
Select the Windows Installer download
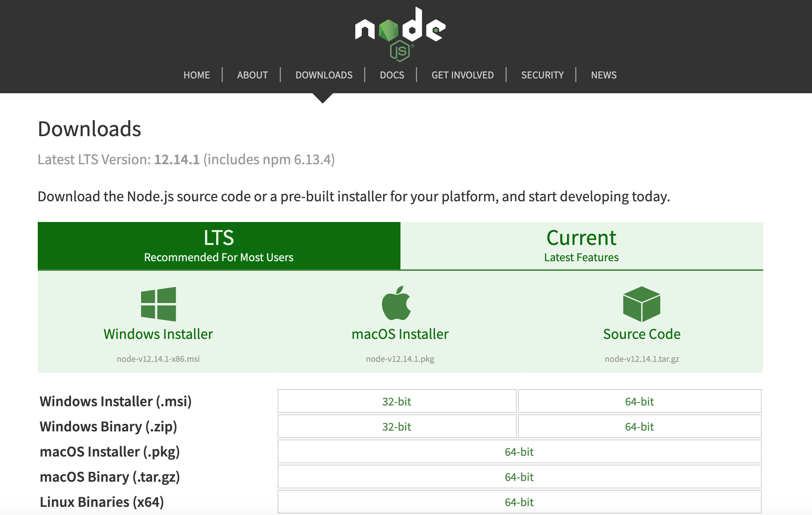(158, 334)
